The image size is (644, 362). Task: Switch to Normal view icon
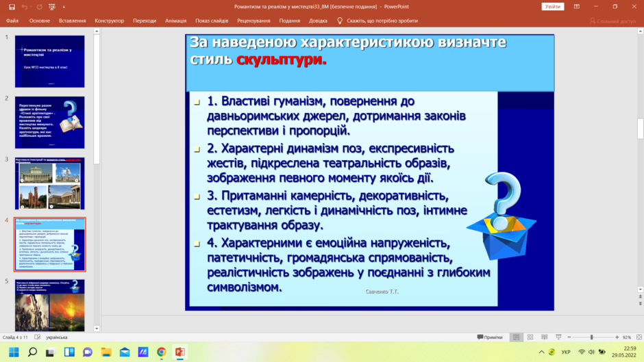point(517,337)
